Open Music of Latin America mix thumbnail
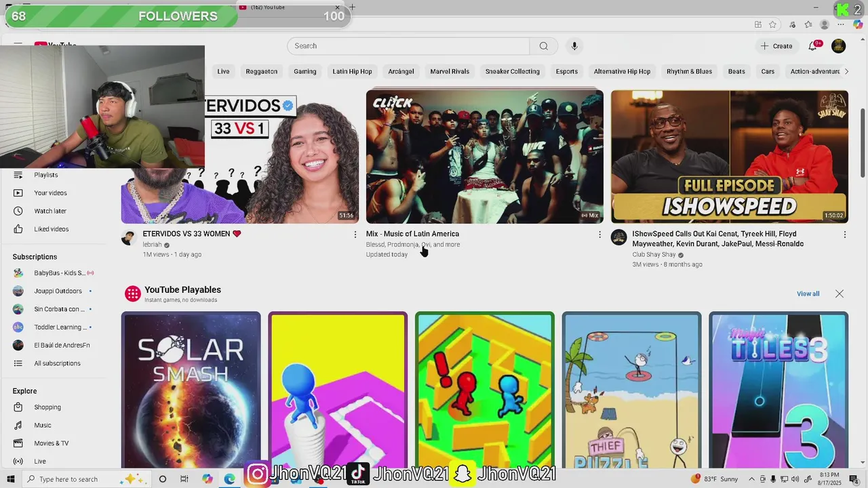Viewport: 868px width, 488px height. 485,157
